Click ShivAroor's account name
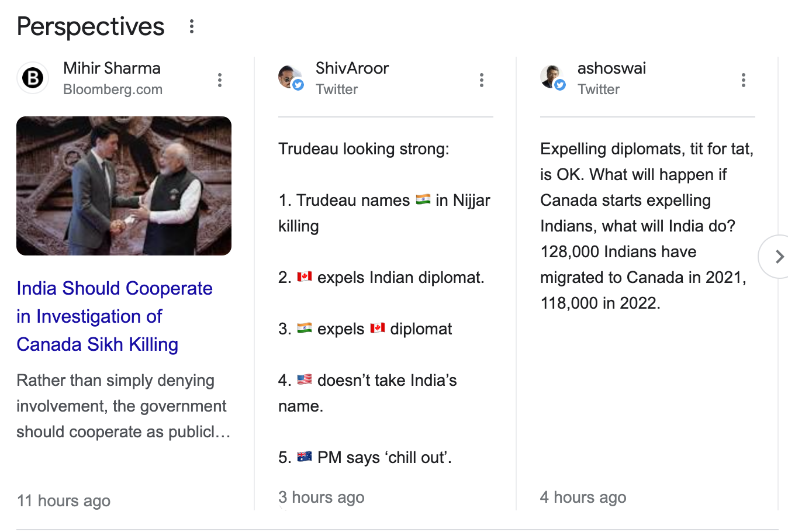The width and height of the screenshot is (788, 532). tap(352, 68)
